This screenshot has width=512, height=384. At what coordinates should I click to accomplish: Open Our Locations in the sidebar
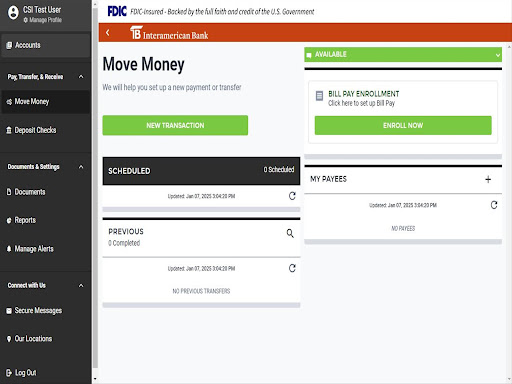[x=45, y=339]
